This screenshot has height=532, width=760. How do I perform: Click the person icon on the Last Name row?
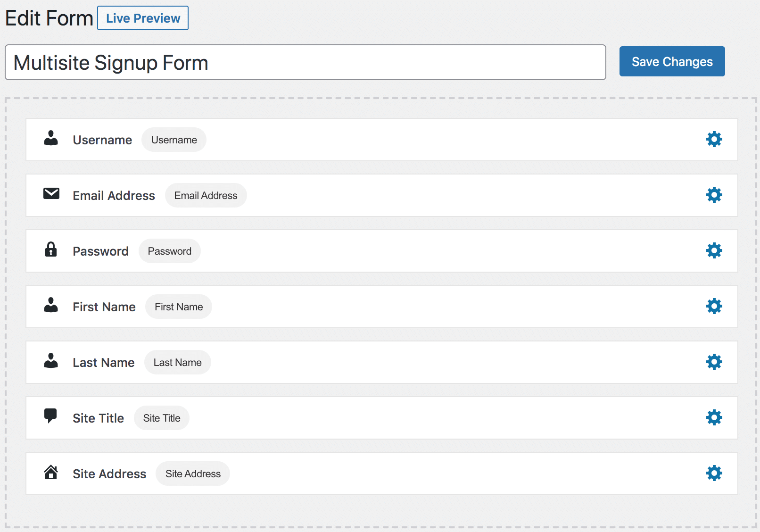(x=50, y=361)
